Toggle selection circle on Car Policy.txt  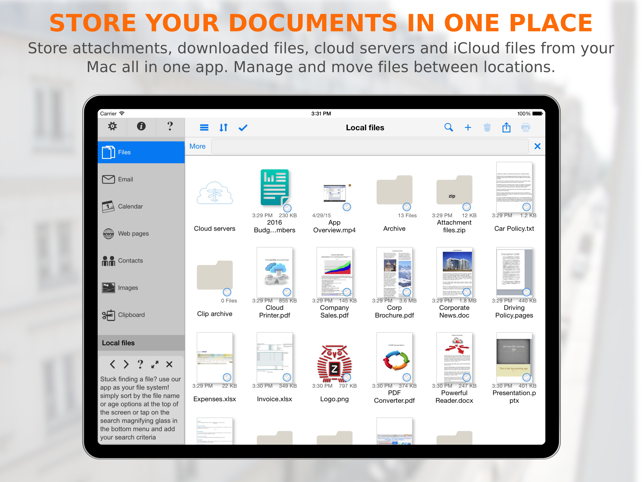pyautogui.click(x=527, y=207)
